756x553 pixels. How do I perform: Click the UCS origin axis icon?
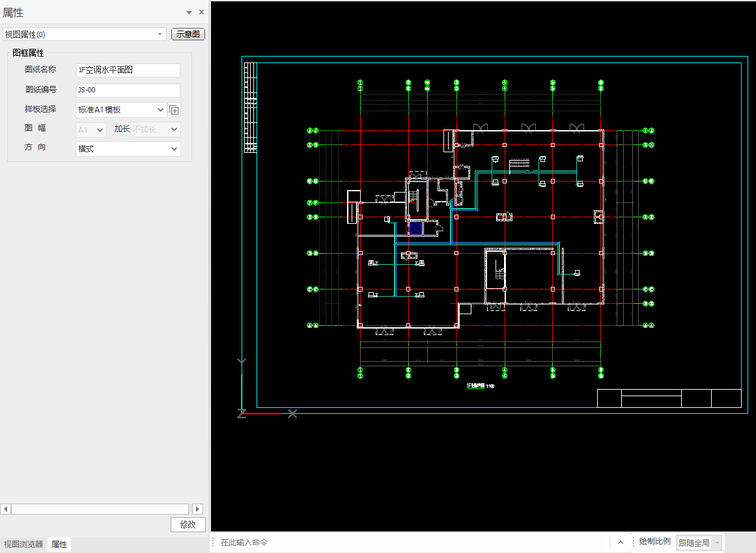pyautogui.click(x=242, y=412)
